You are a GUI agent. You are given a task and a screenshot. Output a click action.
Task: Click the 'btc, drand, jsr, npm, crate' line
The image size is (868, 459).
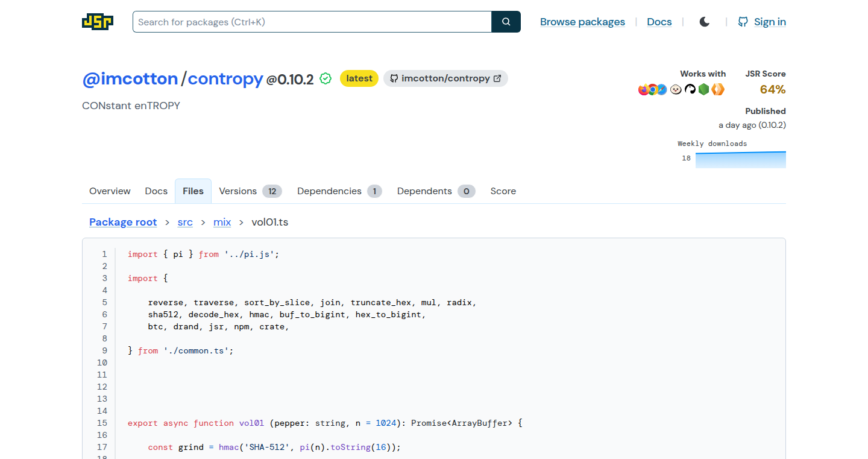219,326
